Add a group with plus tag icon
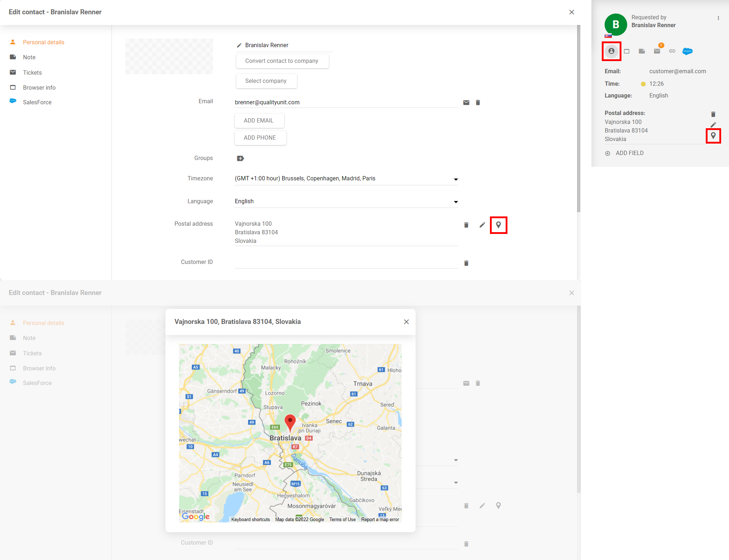Image resolution: width=729 pixels, height=560 pixels. coord(240,158)
